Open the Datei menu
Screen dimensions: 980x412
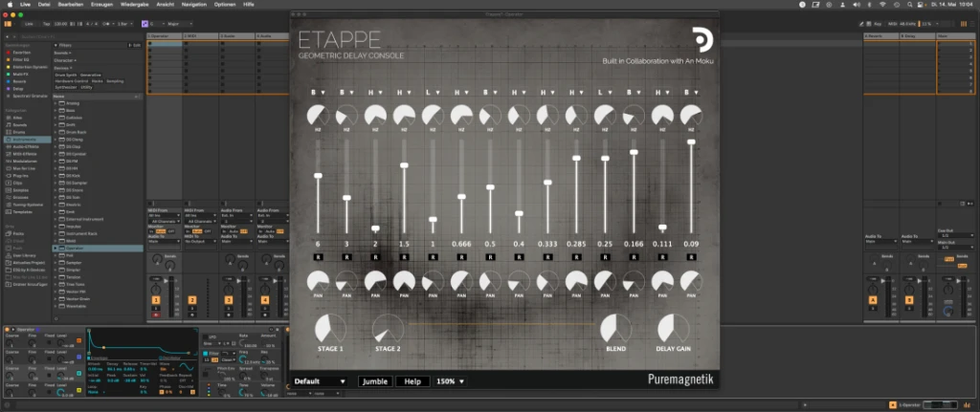44,4
